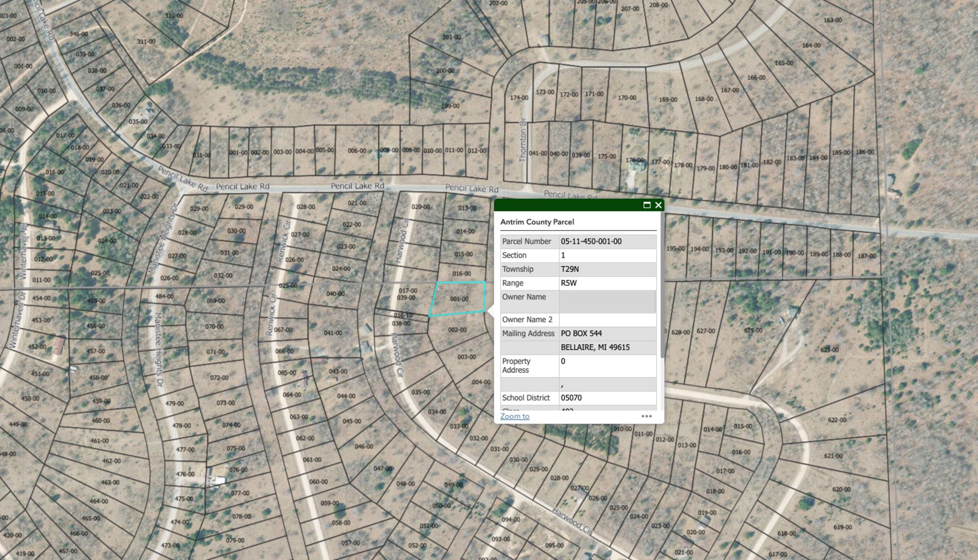Click the Thornton Dr street label

pyautogui.click(x=523, y=140)
